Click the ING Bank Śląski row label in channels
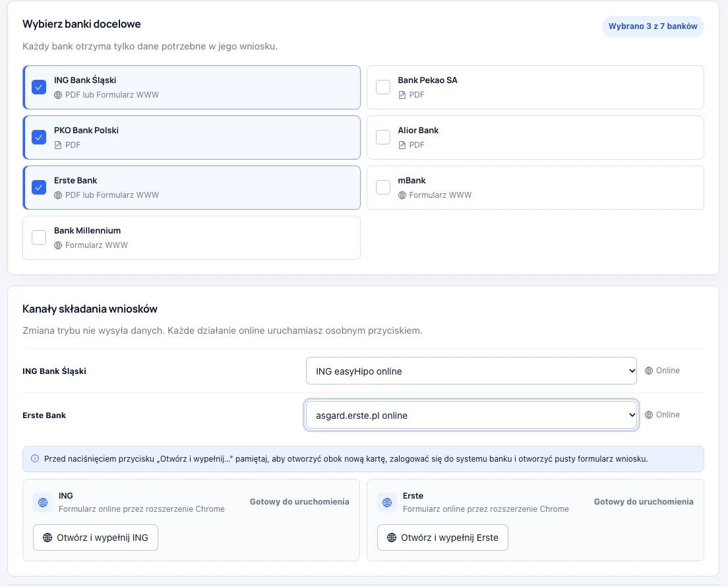Viewport: 728px width, 587px height. 54,371
